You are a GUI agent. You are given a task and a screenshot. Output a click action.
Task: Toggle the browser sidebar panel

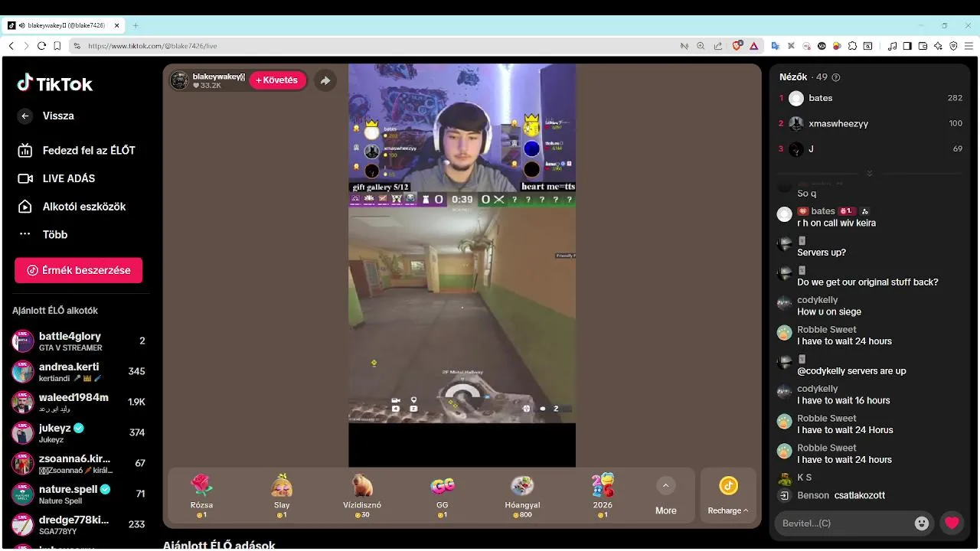[907, 46]
